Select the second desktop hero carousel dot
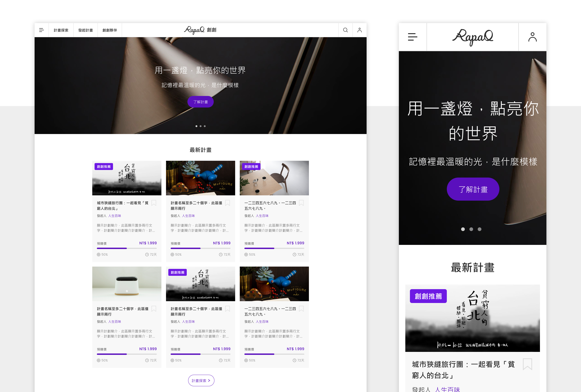The width and height of the screenshot is (581, 392). pyautogui.click(x=200, y=126)
